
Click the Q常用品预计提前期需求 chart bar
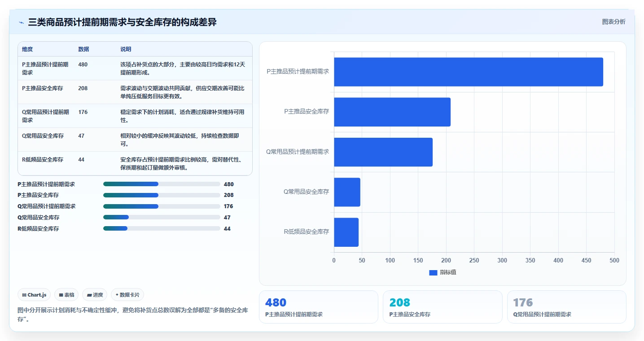pyautogui.click(x=383, y=152)
